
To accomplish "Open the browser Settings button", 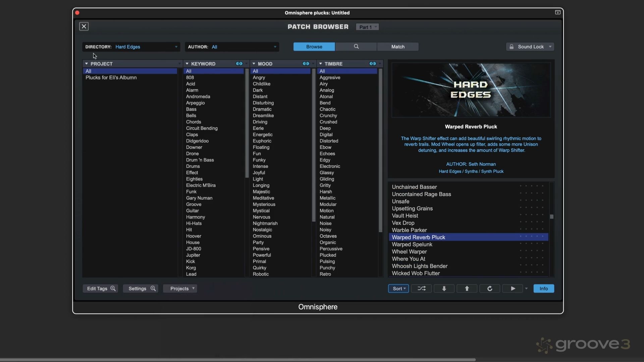I will tap(141, 288).
